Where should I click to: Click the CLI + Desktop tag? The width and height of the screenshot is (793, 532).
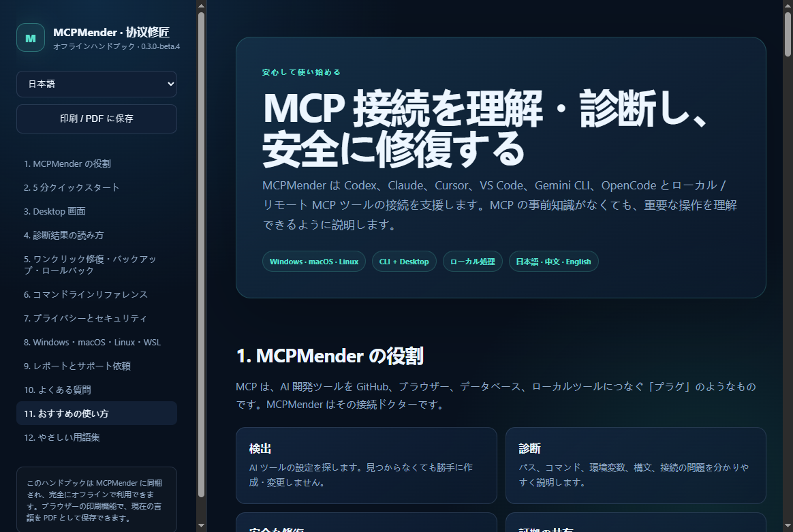point(404,262)
